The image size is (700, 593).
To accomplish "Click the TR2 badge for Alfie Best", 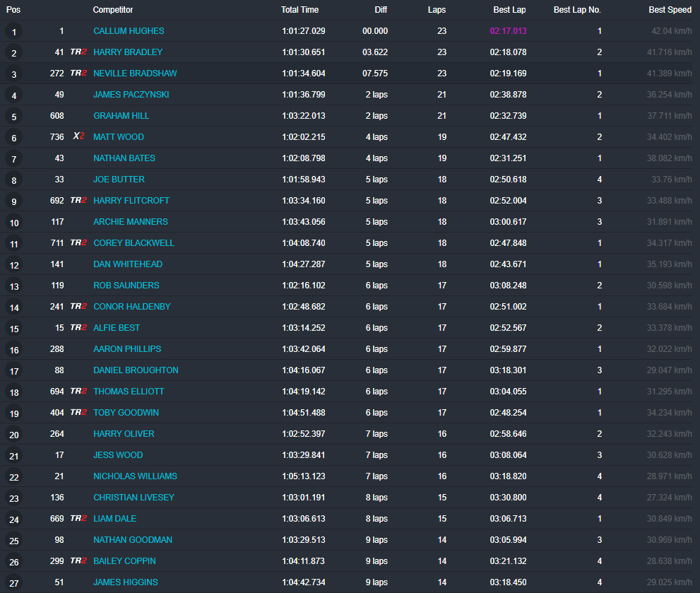I will (x=78, y=328).
